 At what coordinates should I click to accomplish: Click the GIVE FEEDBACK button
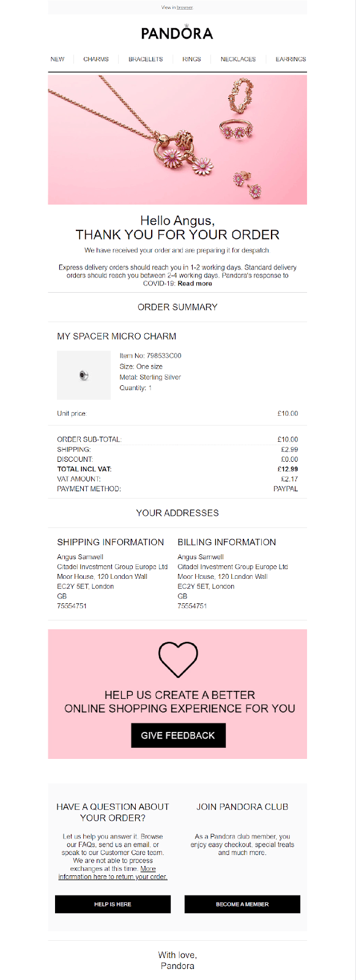(178, 736)
